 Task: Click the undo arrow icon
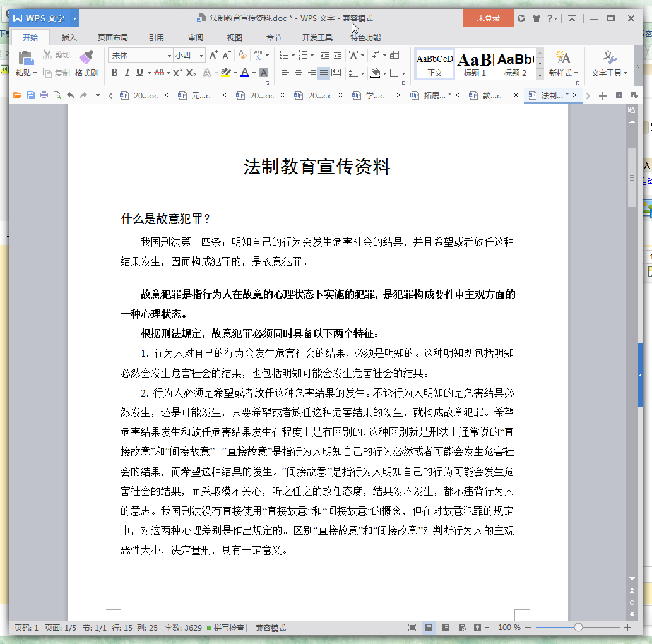click(x=70, y=95)
